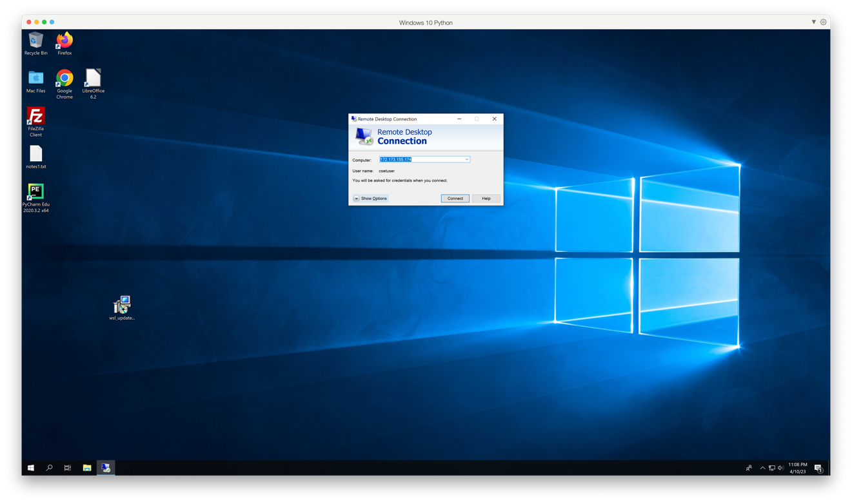Show hidden system tray icons
Image resolution: width=852 pixels, height=504 pixels.
pos(762,468)
